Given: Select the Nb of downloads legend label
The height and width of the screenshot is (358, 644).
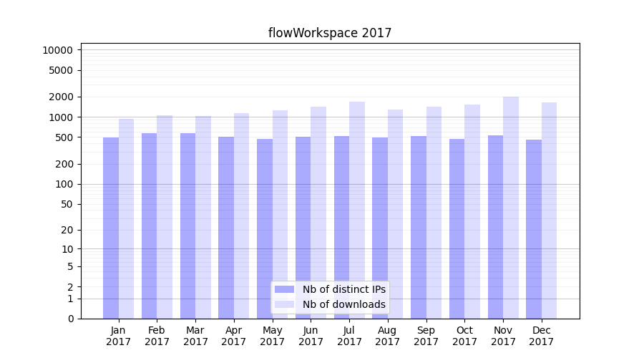Looking at the screenshot, I should coord(343,304).
